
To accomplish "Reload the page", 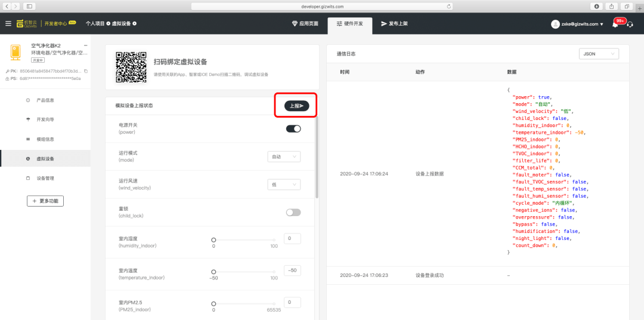I will tap(449, 6).
